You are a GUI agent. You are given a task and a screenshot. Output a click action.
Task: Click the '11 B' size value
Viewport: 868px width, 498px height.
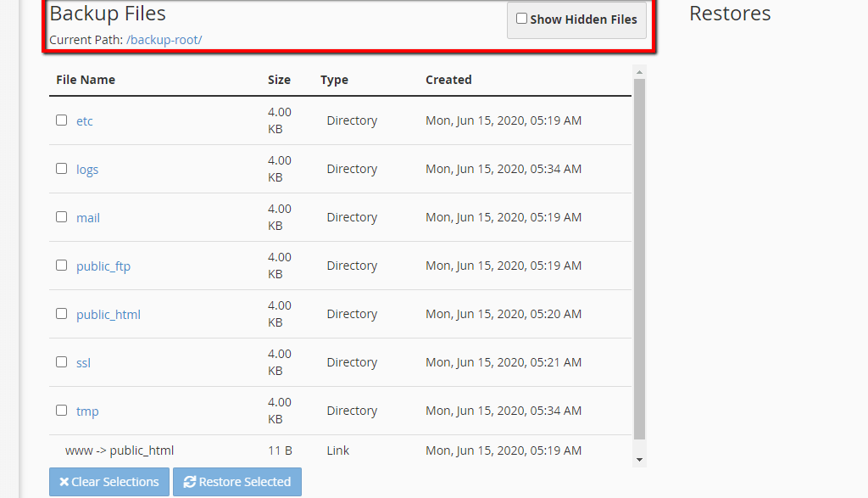coord(280,450)
